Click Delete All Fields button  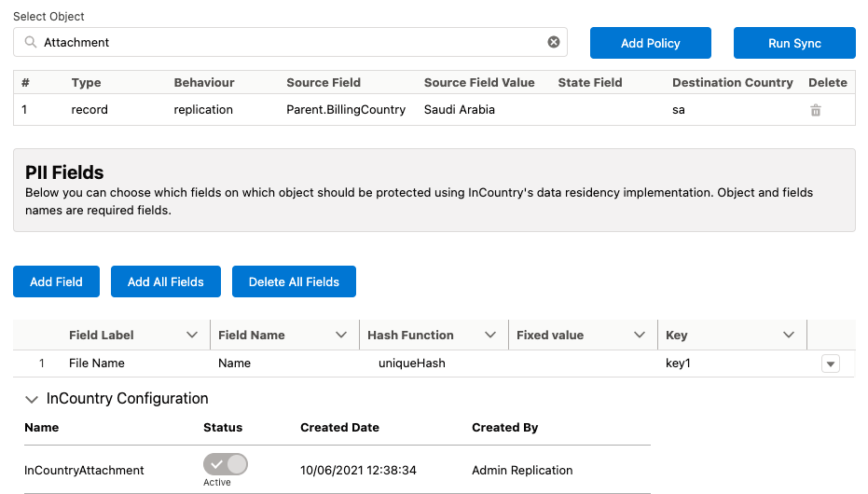click(x=294, y=281)
